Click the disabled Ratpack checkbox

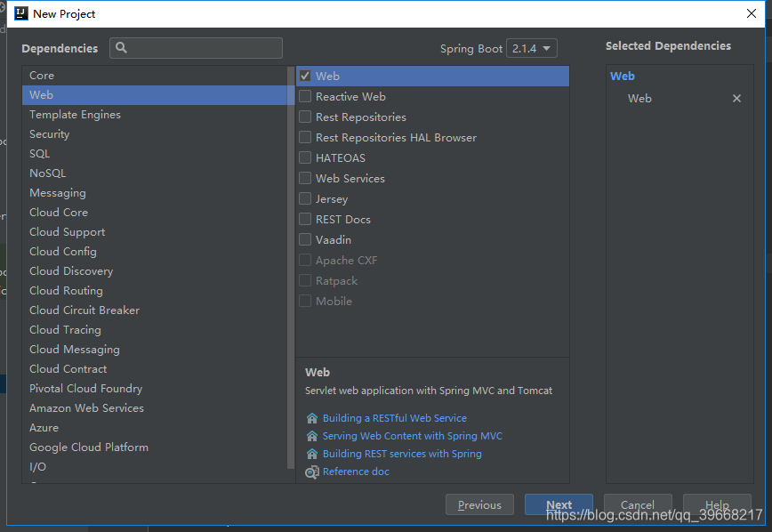coord(305,280)
